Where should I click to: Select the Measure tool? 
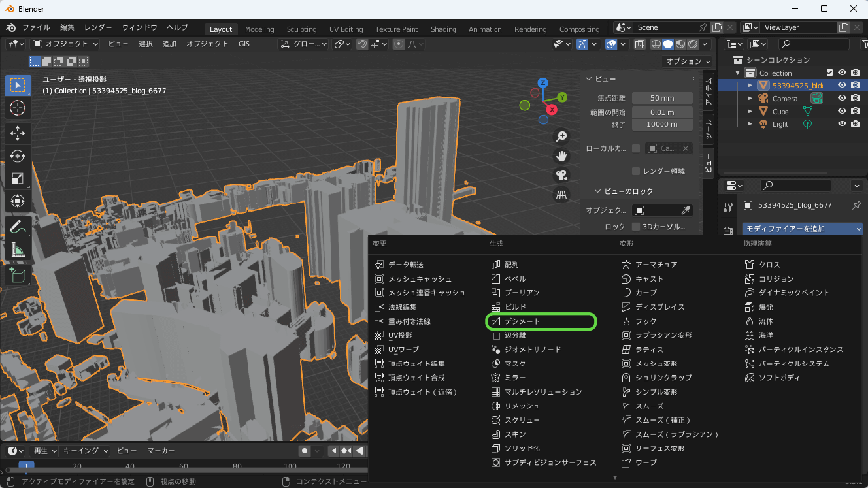tap(18, 250)
